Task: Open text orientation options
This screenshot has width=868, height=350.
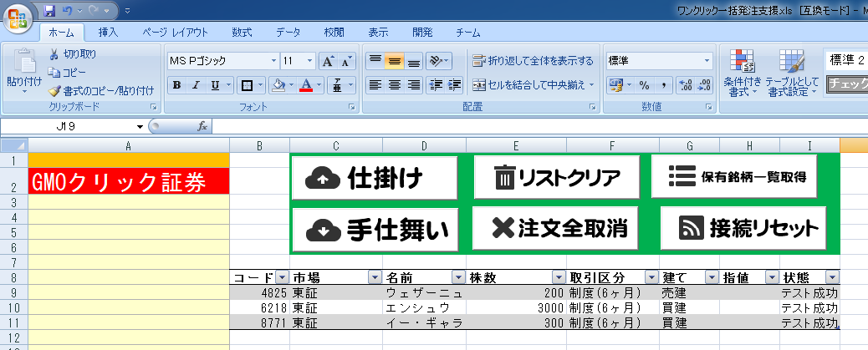Action: coord(440,61)
